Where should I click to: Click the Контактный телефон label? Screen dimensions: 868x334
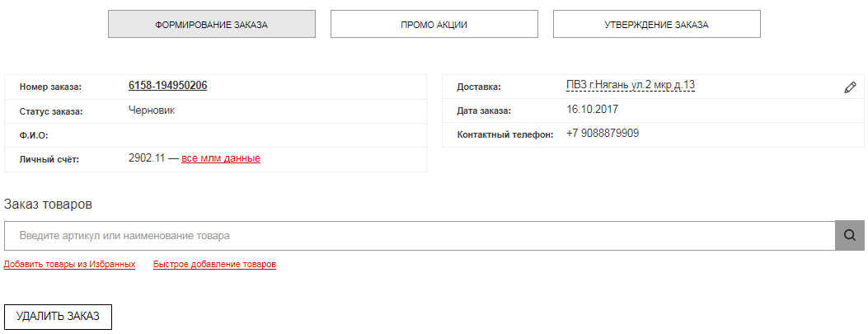pyautogui.click(x=504, y=134)
